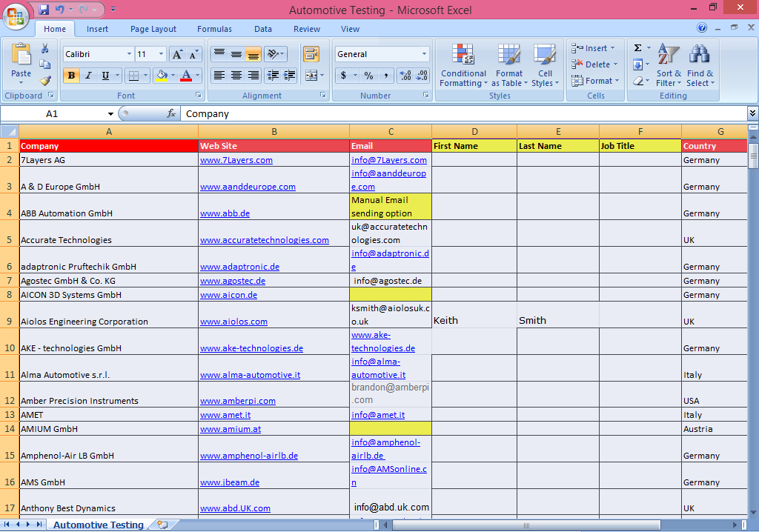Increase decimal places
This screenshot has height=532, width=759.
click(x=405, y=75)
